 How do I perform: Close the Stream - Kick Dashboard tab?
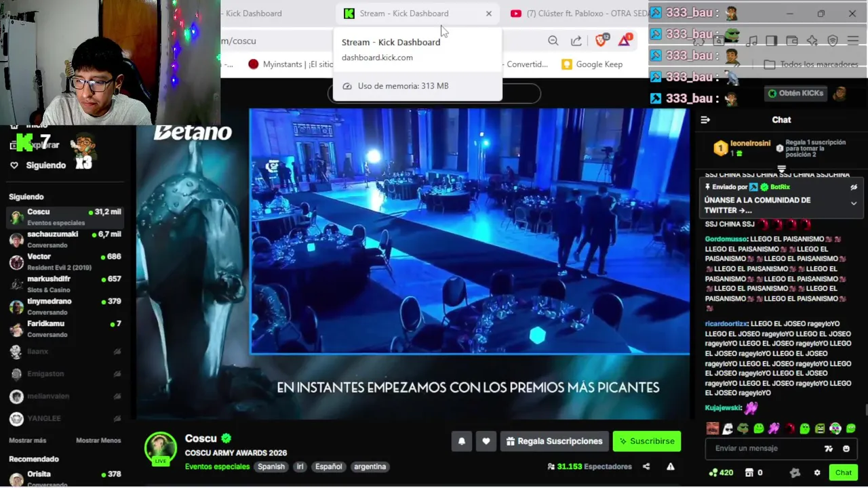488,14
